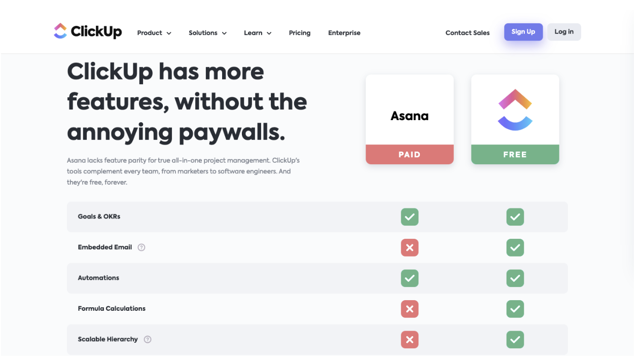This screenshot has width=641, height=364.
Task: Click the ClickUp logo in the header
Action: 88,31
